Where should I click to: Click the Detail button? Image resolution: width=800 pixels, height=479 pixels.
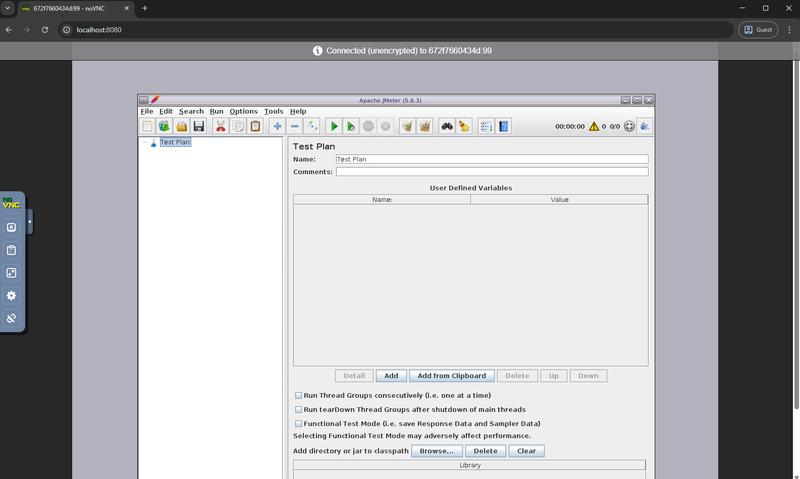(354, 376)
